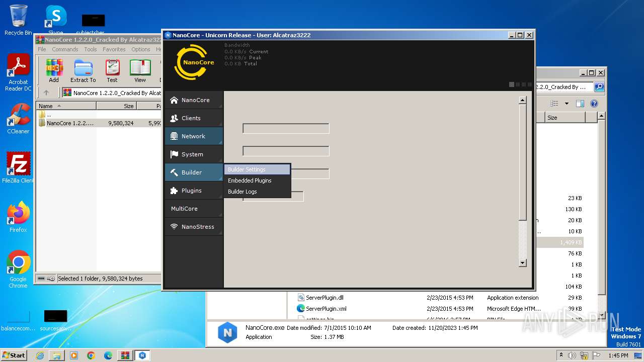Click the WinRAR Extract To icon

point(83,71)
